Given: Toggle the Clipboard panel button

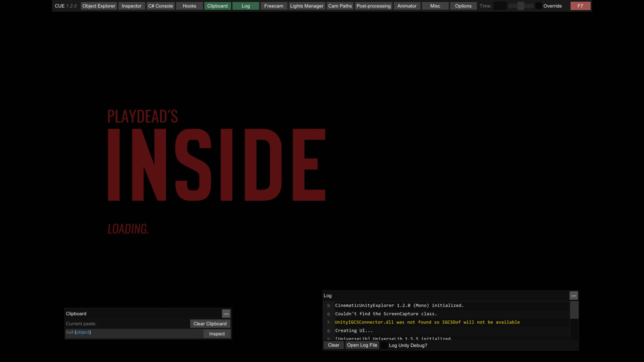Looking at the screenshot, I should tap(217, 6).
